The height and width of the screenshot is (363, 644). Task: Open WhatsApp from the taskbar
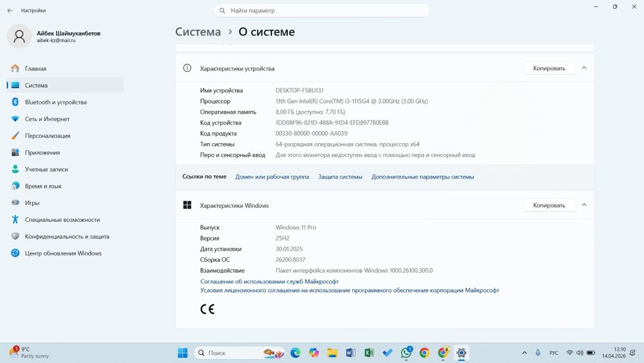[x=406, y=353]
